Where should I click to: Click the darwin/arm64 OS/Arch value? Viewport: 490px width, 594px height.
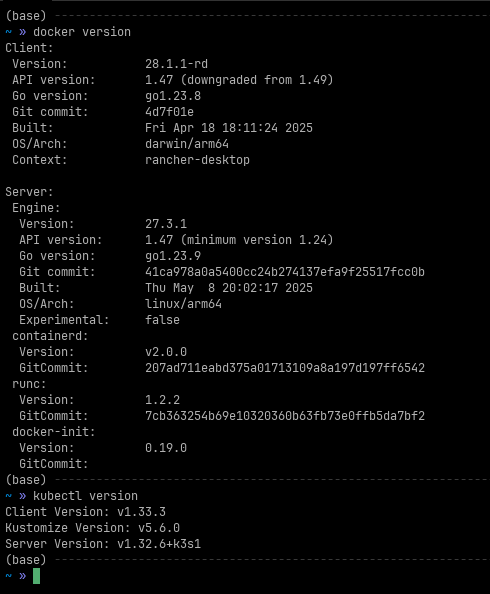[x=187, y=144]
